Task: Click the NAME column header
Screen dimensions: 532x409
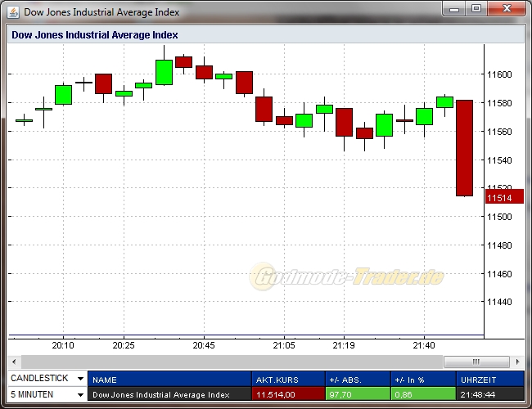Action: tap(169, 380)
